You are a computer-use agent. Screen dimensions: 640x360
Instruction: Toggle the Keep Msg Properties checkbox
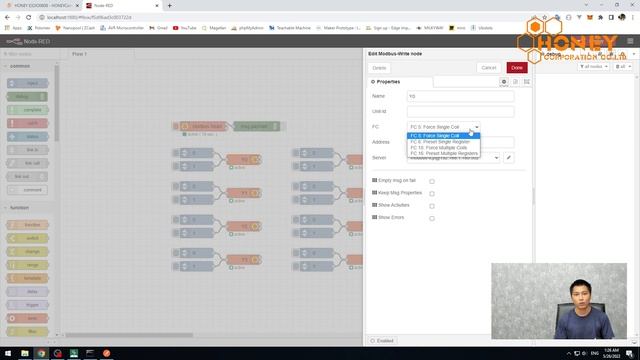432,193
